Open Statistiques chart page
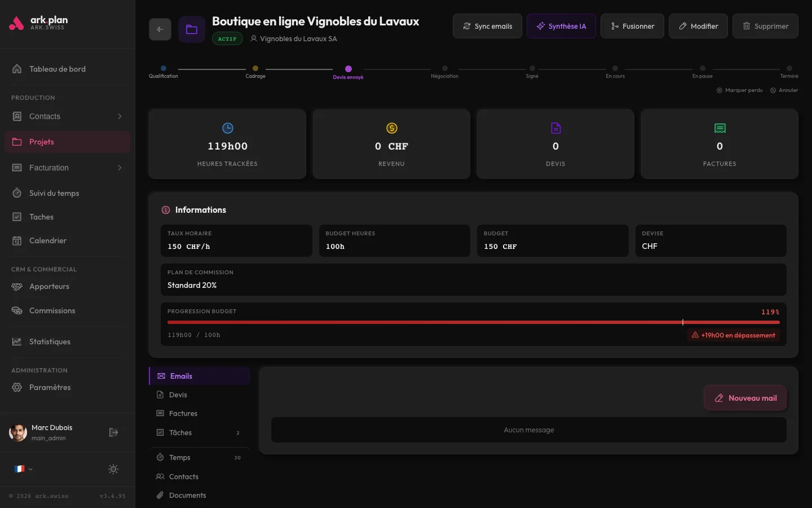The height and width of the screenshot is (508, 812). [x=50, y=341]
